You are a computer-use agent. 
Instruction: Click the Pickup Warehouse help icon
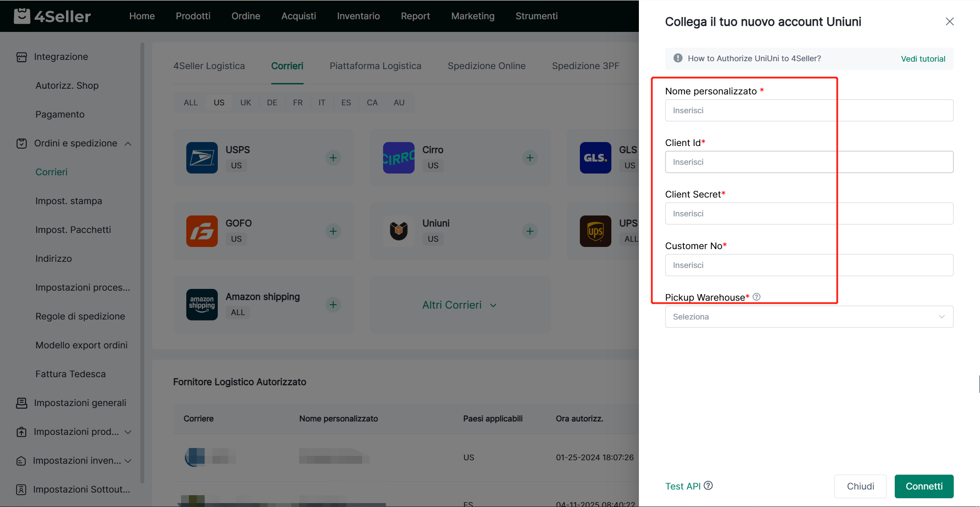(757, 297)
